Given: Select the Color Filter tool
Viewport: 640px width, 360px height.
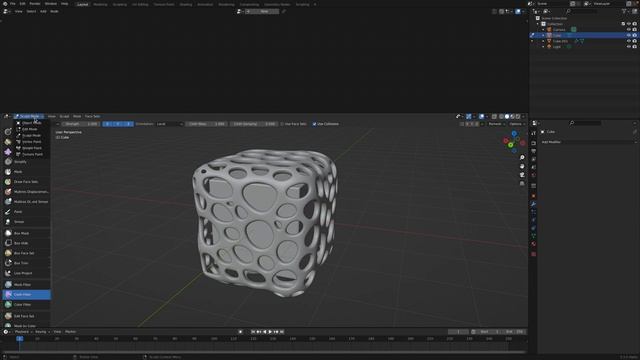Looking at the screenshot, I should click(27, 304).
